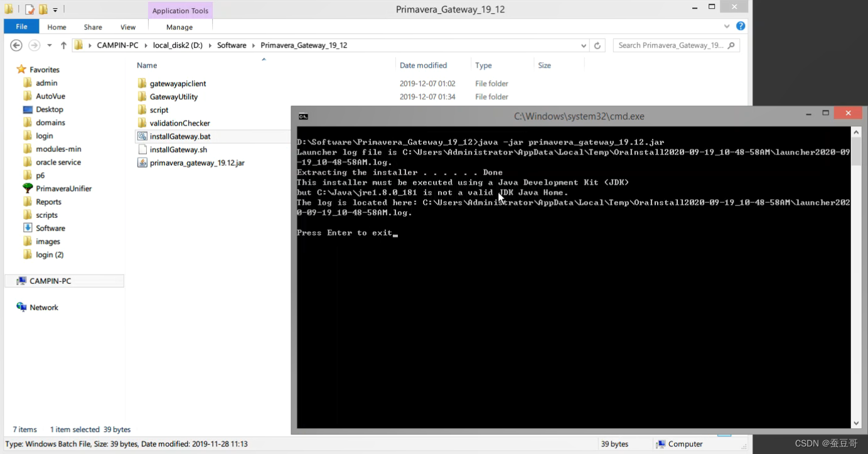Click the cmd.exe scrollbar down arrow
The height and width of the screenshot is (454, 868).
[x=856, y=423]
